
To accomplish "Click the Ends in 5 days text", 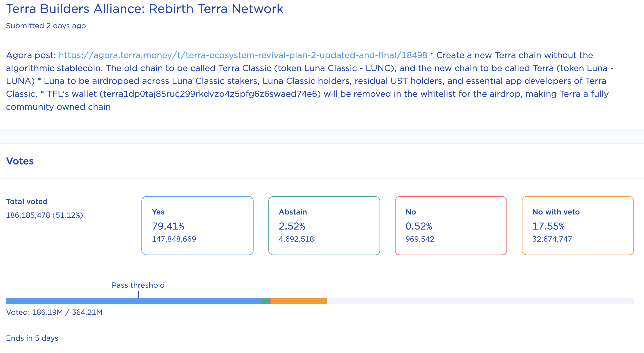I will click(32, 338).
